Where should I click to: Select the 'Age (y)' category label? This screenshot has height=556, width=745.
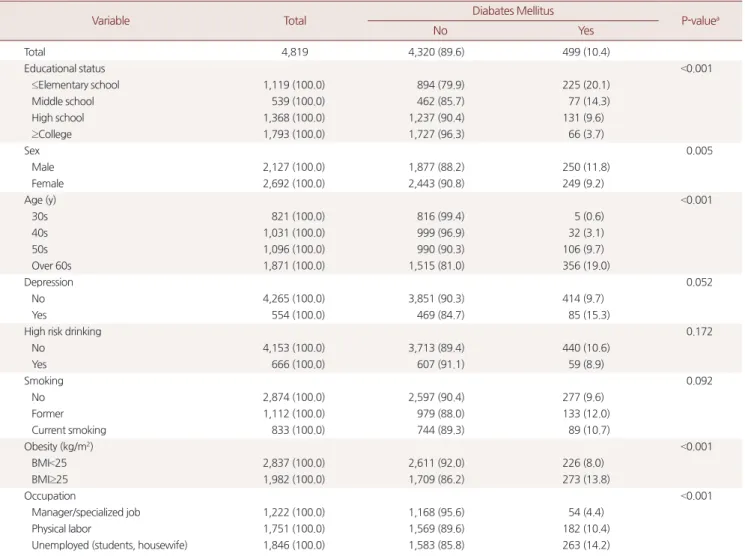coord(40,200)
